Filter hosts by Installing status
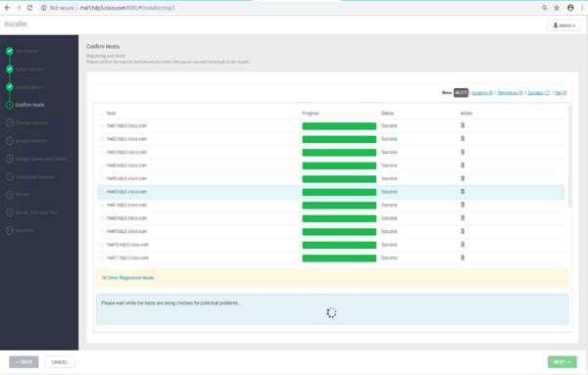 coord(482,93)
